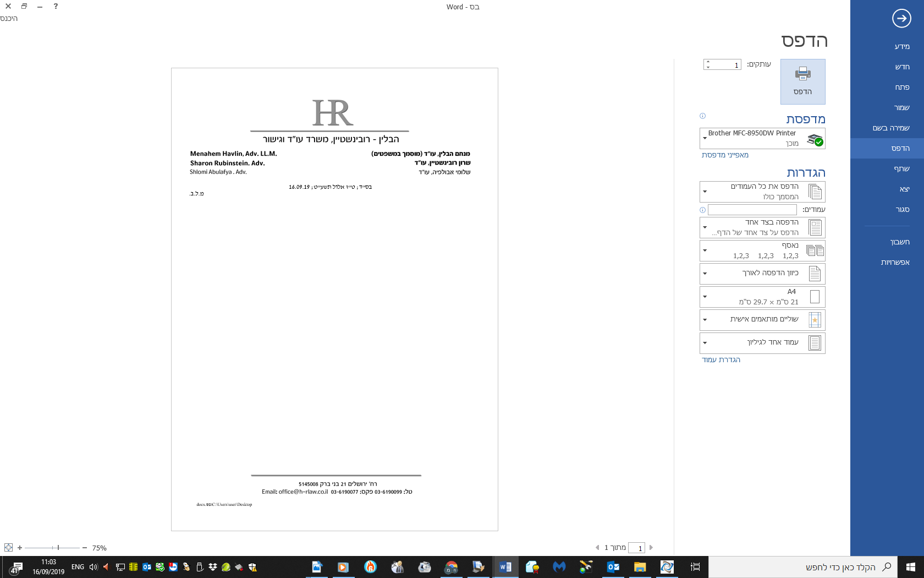
Task: Open the action center notification icon
Action: point(16,568)
